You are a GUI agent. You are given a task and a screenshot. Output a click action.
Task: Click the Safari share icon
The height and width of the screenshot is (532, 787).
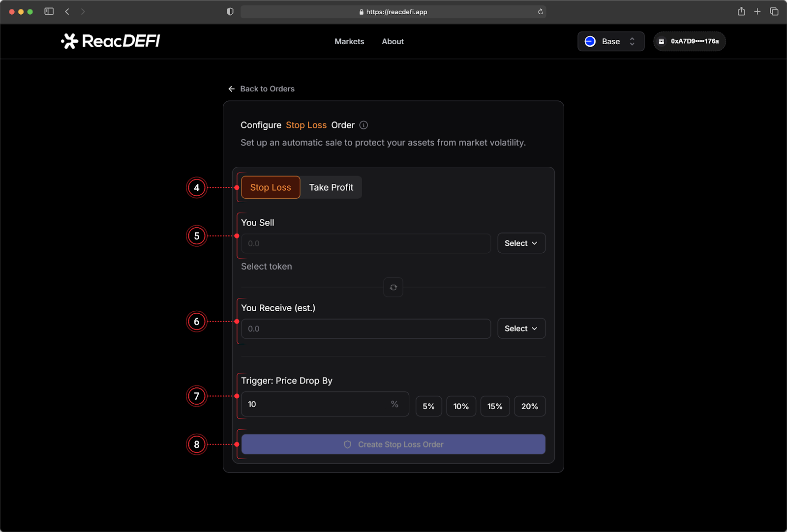click(x=741, y=11)
